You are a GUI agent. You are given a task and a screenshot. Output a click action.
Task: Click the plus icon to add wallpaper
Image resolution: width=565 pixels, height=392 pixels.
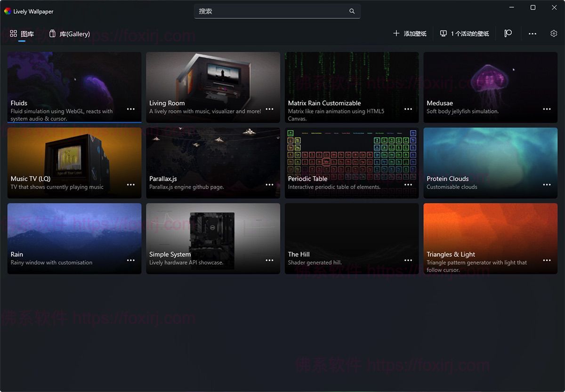point(396,33)
